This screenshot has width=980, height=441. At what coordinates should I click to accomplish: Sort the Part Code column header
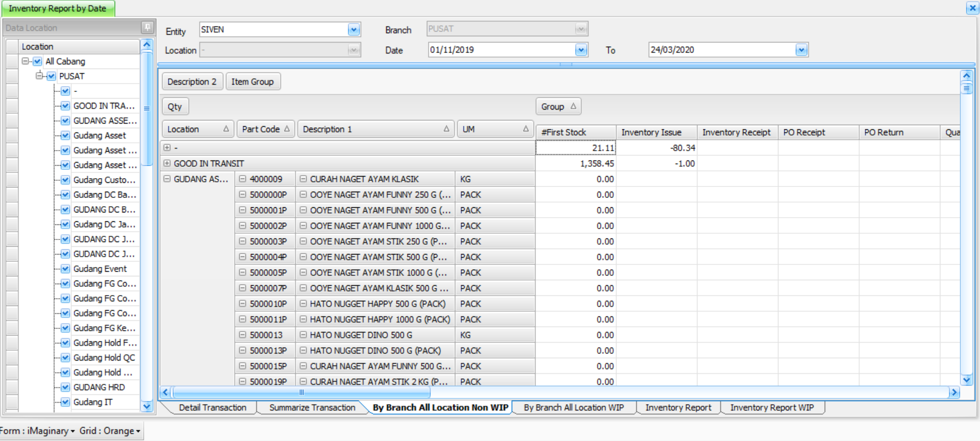coord(266,129)
